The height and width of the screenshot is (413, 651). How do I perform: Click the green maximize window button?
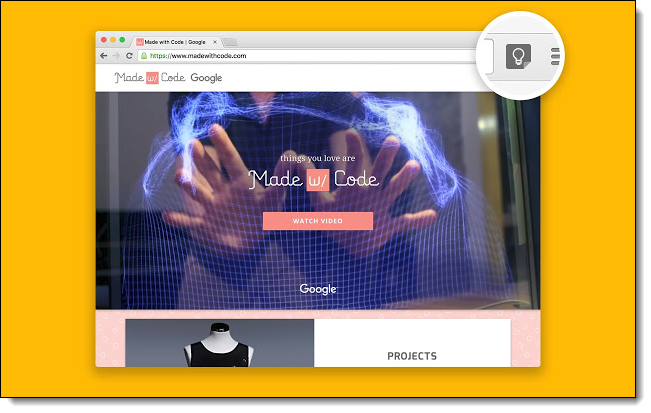pyautogui.click(x=122, y=40)
